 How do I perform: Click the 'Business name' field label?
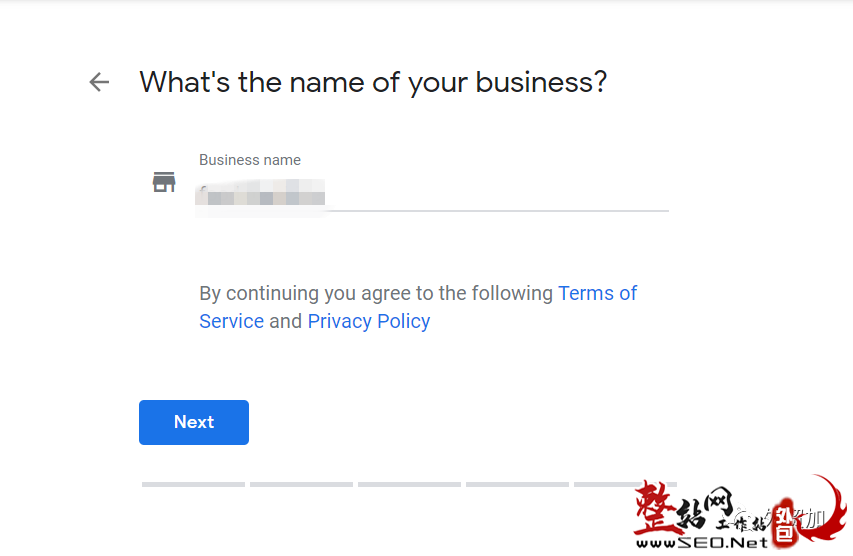click(x=250, y=160)
